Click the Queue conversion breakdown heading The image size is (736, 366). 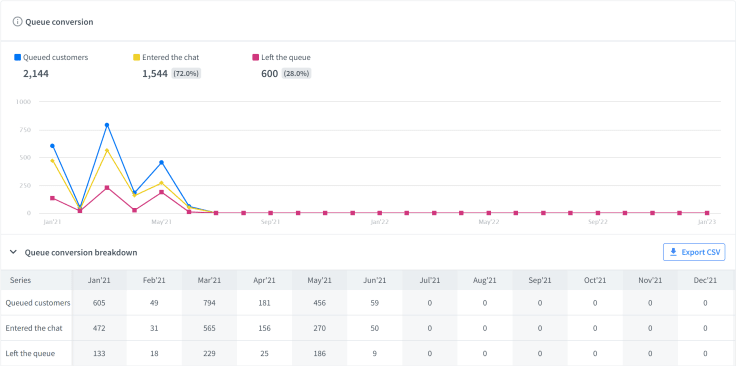(81, 252)
